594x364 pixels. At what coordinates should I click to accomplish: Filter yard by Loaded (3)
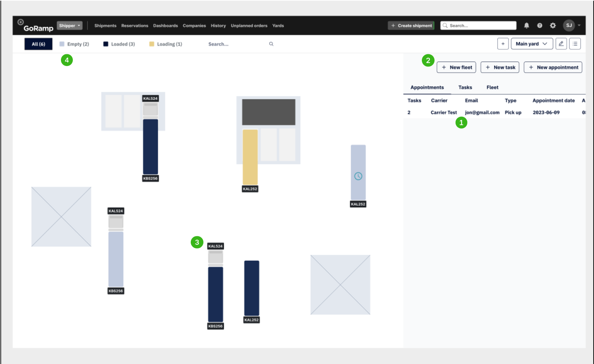(x=119, y=44)
